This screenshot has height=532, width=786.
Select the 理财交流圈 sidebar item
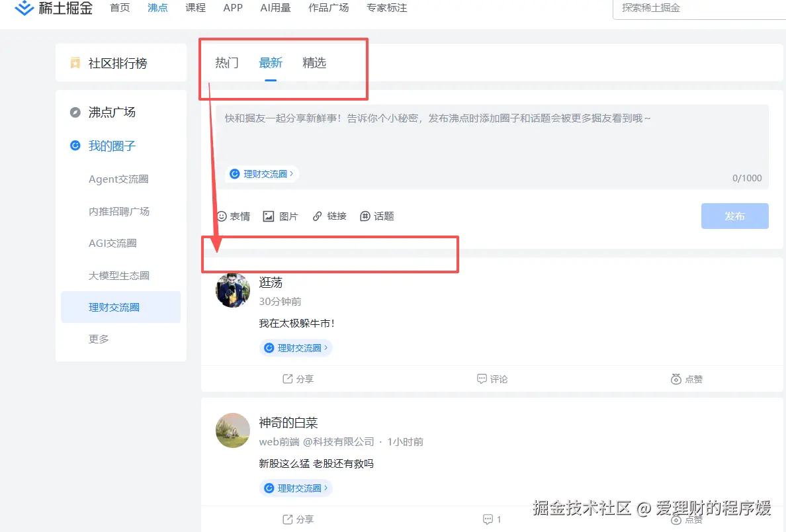point(121,307)
